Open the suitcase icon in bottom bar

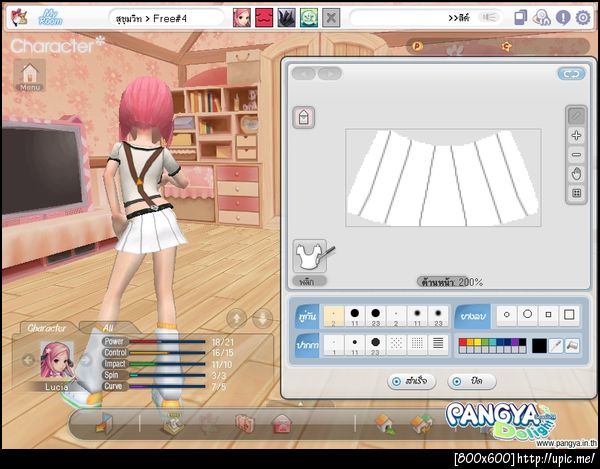[x=244, y=424]
